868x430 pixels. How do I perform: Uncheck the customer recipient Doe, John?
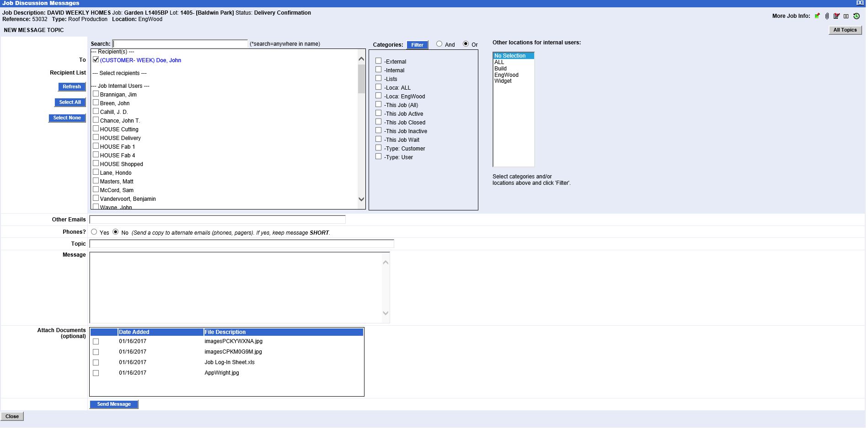click(96, 60)
